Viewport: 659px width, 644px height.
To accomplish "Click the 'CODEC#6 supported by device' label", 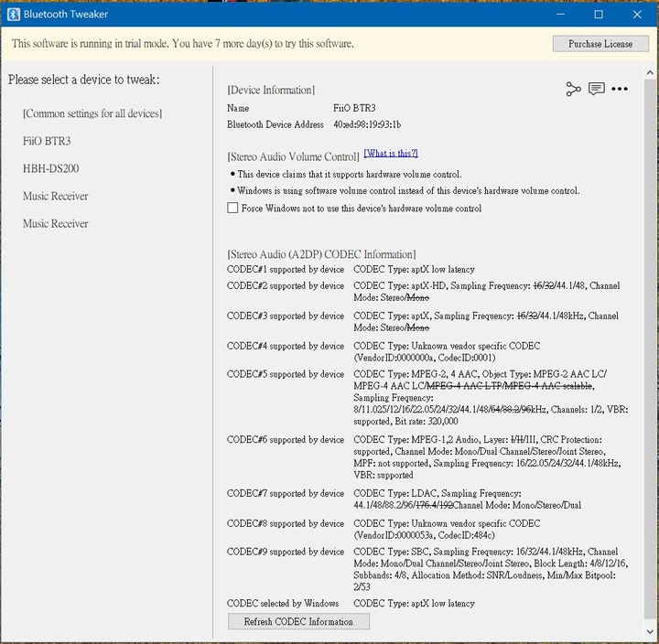I will click(x=286, y=439).
